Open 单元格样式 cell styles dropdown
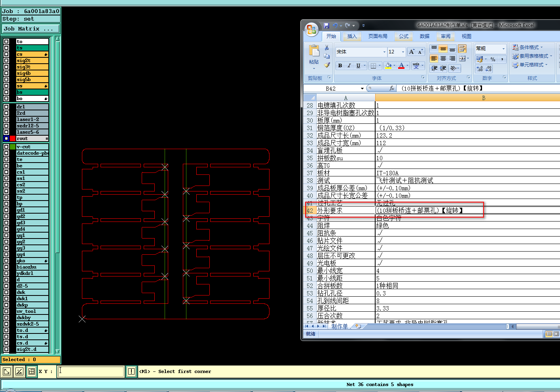Screen dimensions: 560x392 530,65
